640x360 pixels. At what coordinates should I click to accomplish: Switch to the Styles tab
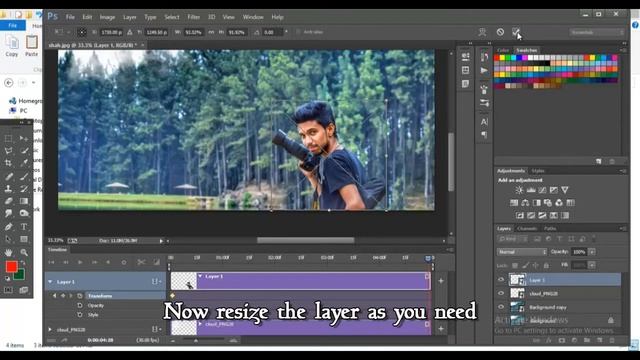pyautogui.click(x=538, y=171)
